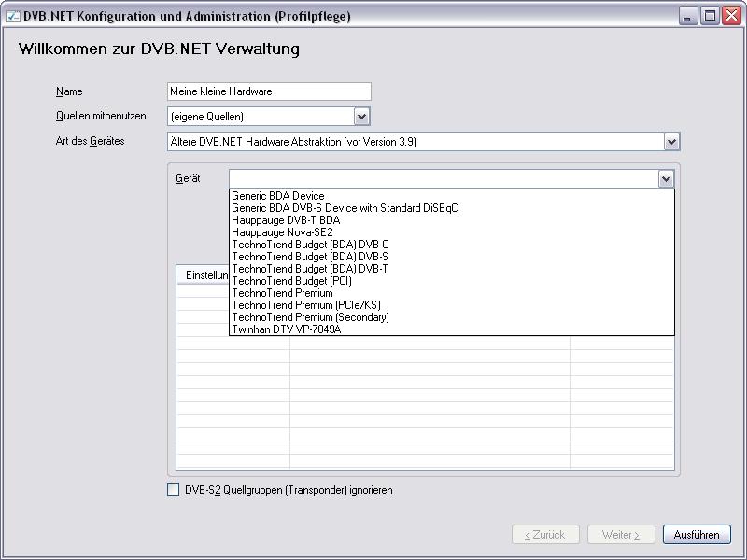Enable DVB-S2 Quellgruppen ignorieren checkbox
The image size is (747, 560).
tap(173, 490)
